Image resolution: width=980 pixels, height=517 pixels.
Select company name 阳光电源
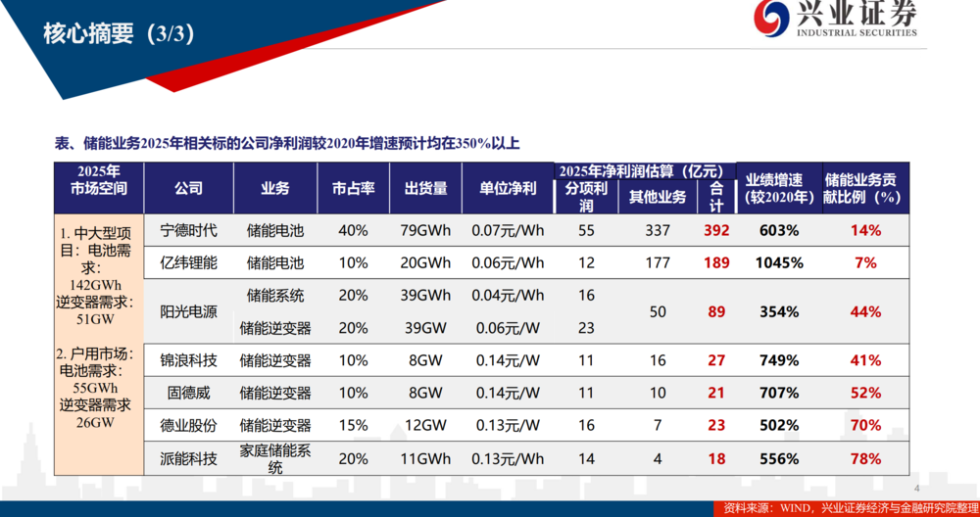(189, 311)
